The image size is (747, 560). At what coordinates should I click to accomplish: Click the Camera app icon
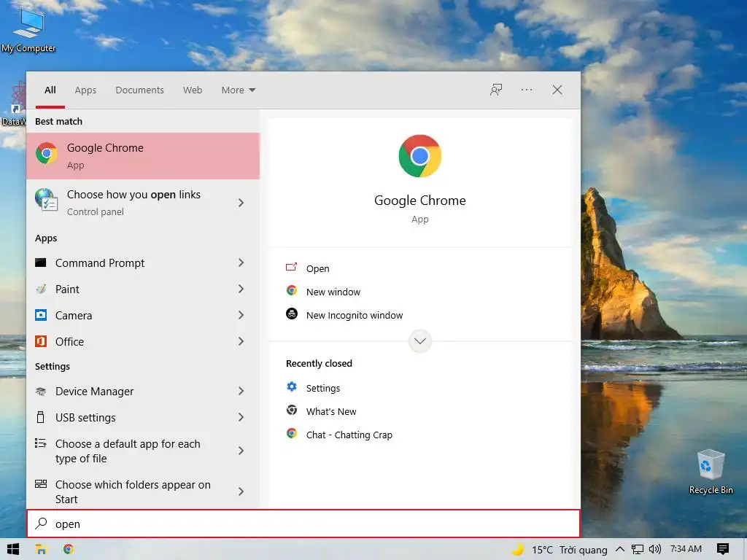(41, 315)
